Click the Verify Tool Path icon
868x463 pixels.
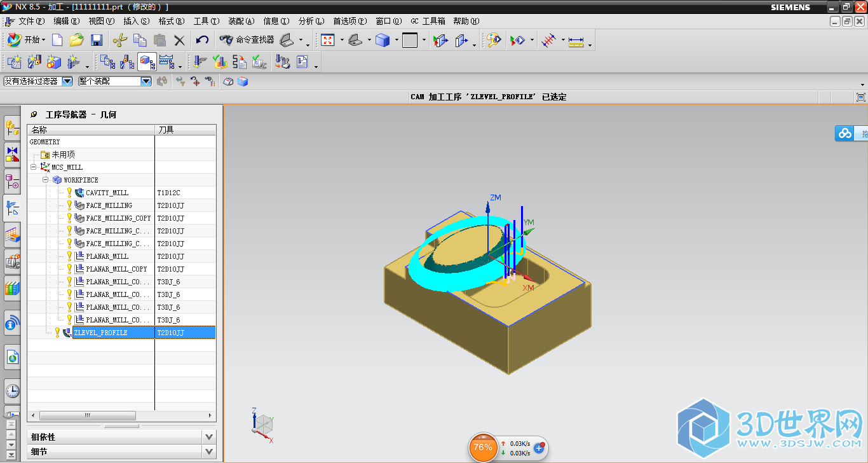coord(220,62)
